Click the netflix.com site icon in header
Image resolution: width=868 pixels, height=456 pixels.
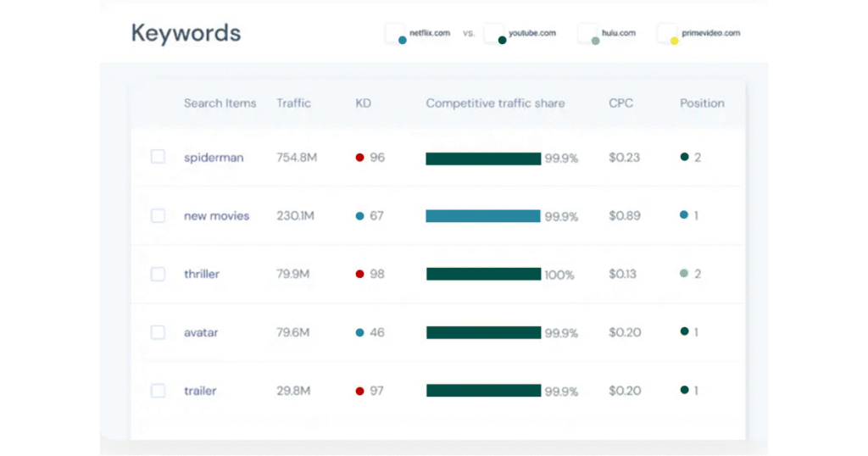396,34
